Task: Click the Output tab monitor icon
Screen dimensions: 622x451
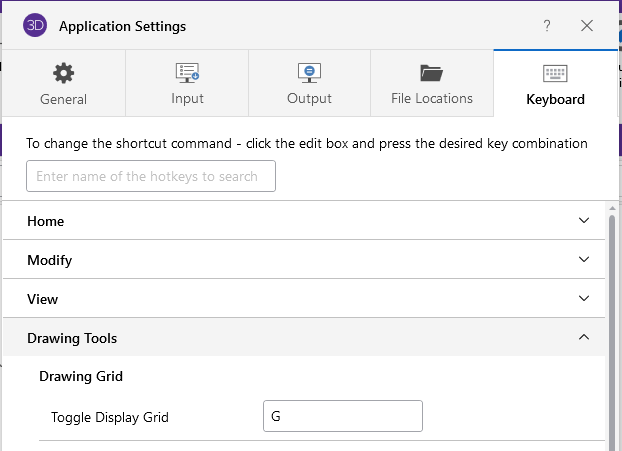Action: tap(309, 72)
